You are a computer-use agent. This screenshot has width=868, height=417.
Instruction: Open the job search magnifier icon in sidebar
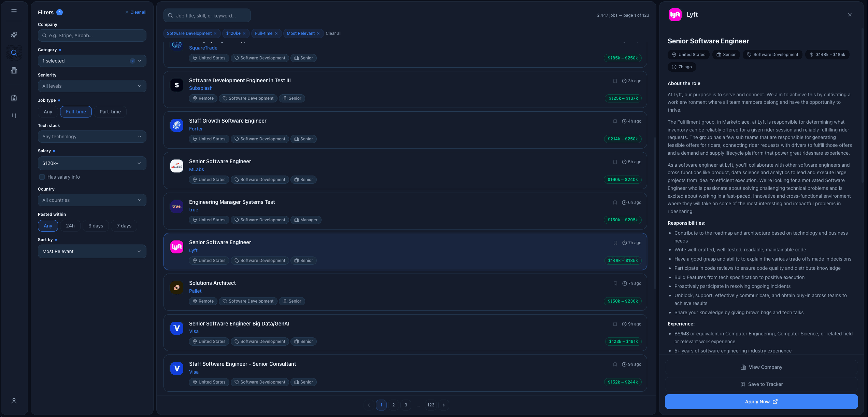coord(14,52)
